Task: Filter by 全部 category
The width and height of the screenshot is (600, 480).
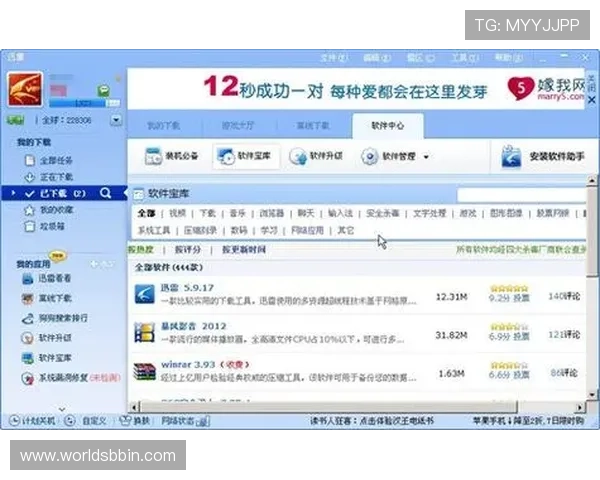Action: pyautogui.click(x=146, y=213)
